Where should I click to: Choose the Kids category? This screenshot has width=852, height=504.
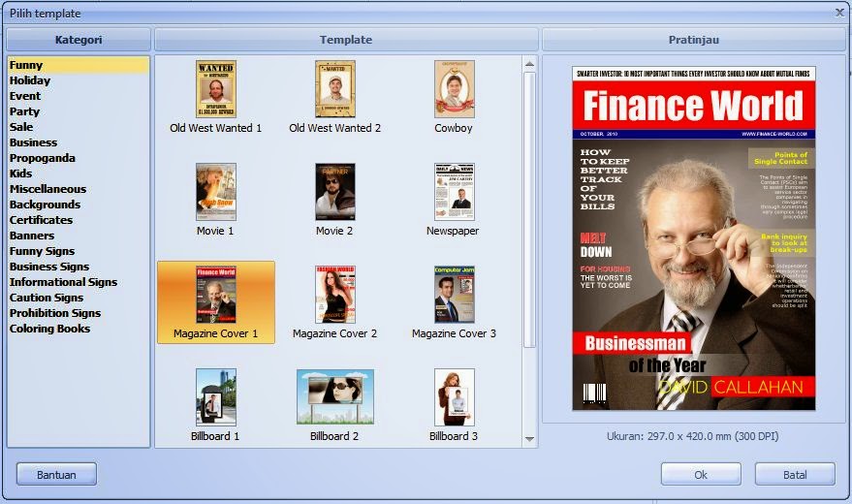click(79, 173)
